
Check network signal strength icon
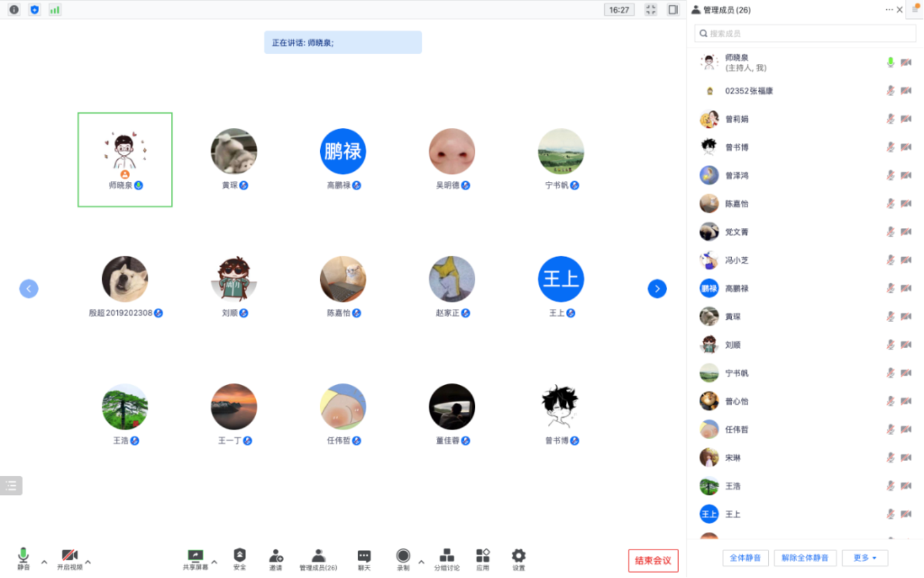(x=55, y=10)
